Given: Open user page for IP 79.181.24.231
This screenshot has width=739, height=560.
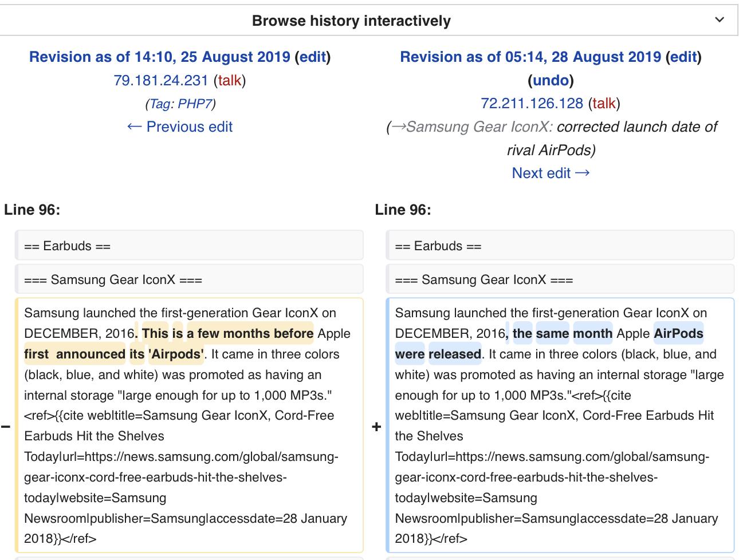Looking at the screenshot, I should click(x=161, y=81).
